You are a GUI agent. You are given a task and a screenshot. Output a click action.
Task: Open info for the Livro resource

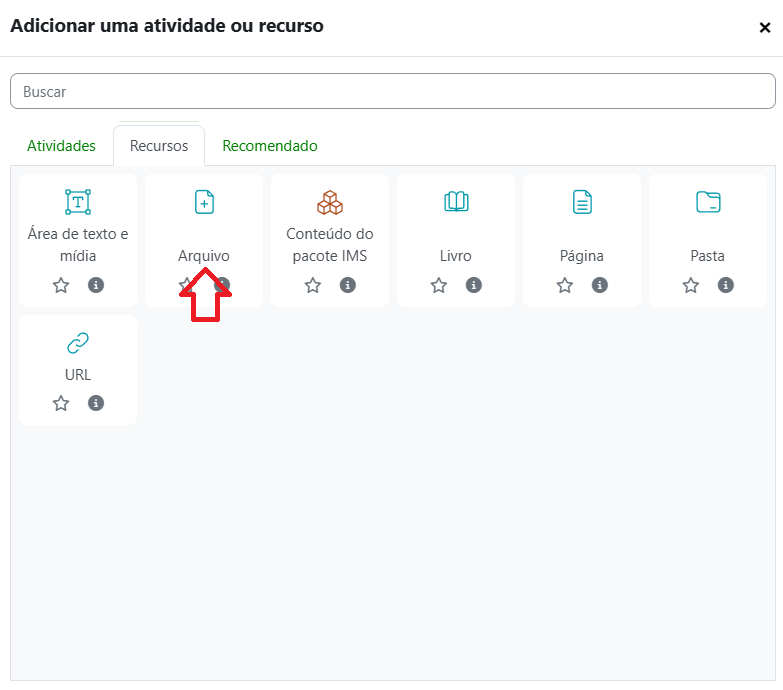click(474, 285)
